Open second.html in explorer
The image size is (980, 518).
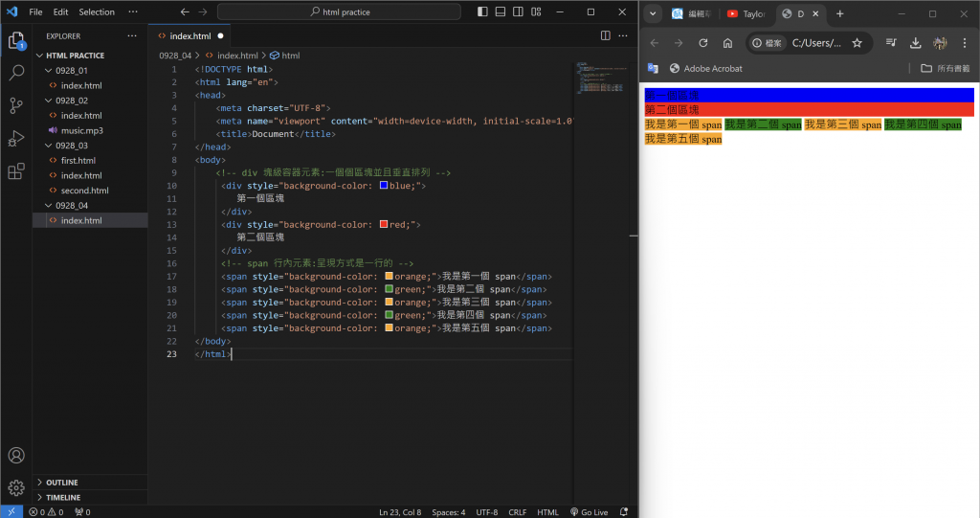(84, 191)
